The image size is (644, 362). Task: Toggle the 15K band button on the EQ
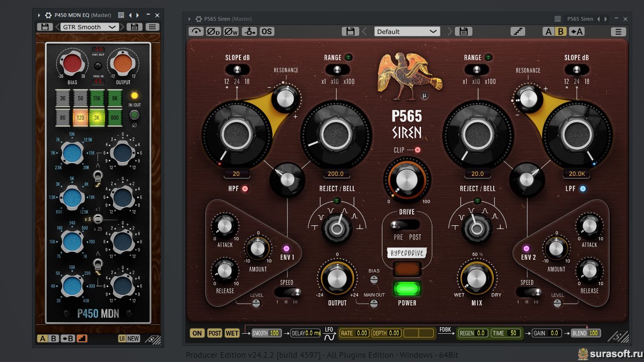[97, 98]
